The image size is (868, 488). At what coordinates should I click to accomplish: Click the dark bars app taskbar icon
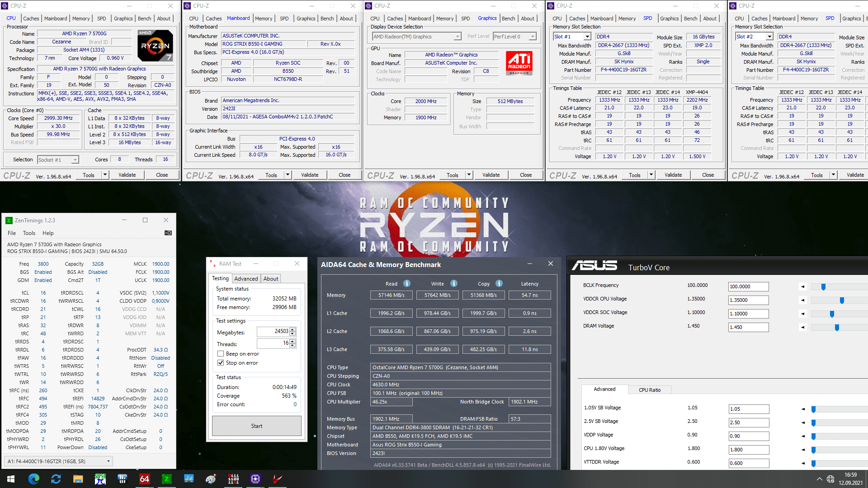coord(122,479)
